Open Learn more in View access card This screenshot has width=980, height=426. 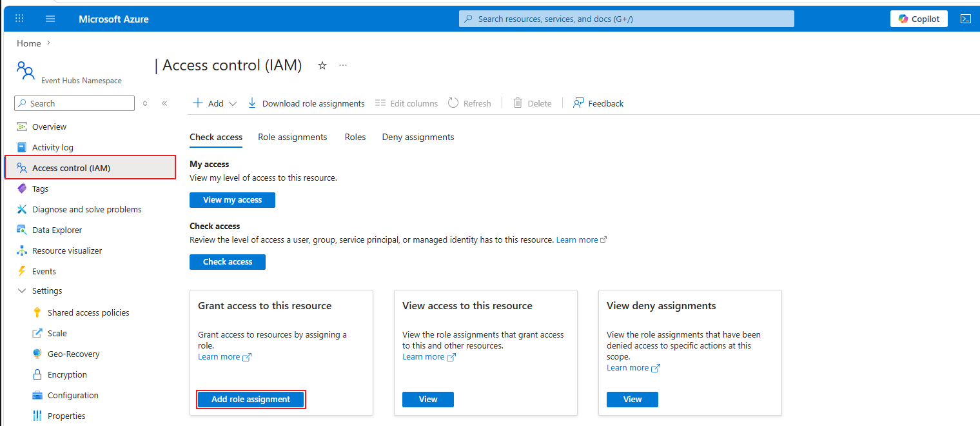pyautogui.click(x=429, y=357)
